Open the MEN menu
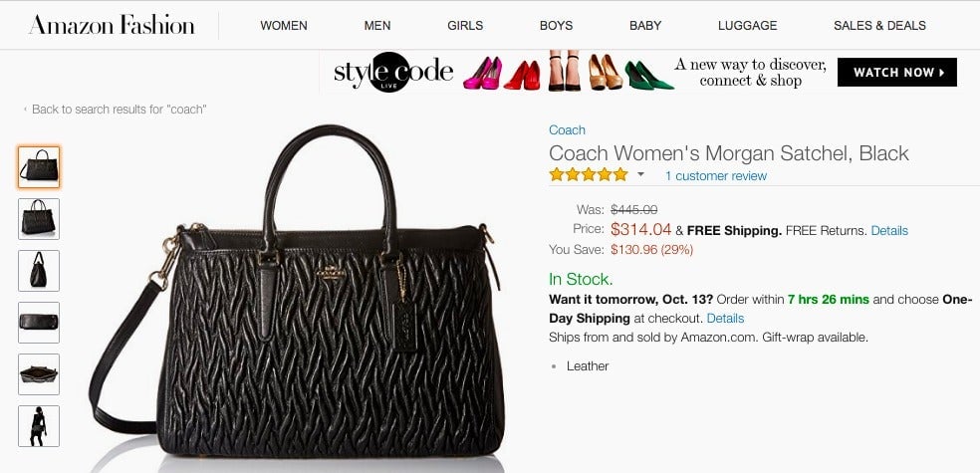This screenshot has width=980, height=473. tap(377, 26)
